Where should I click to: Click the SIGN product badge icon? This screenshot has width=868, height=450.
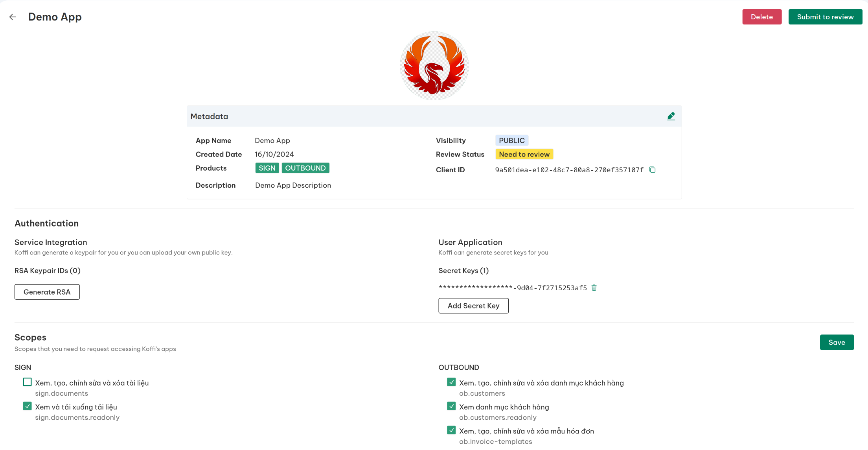[267, 168]
